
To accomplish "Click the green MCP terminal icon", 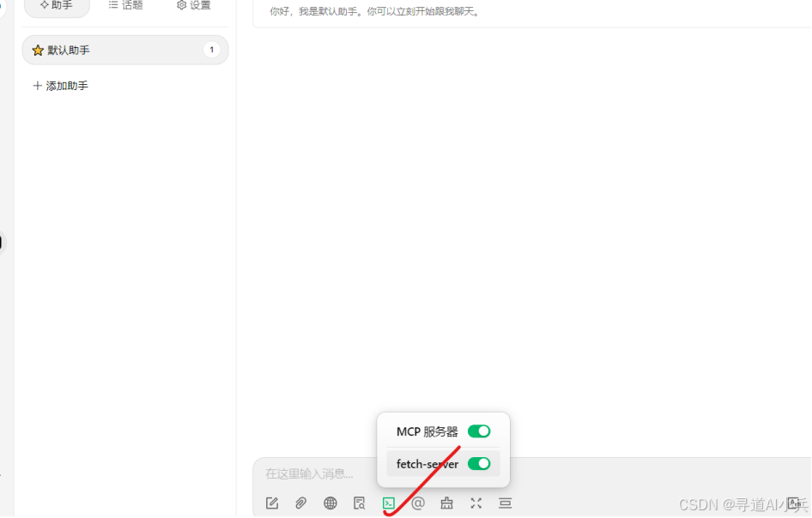I will click(388, 503).
